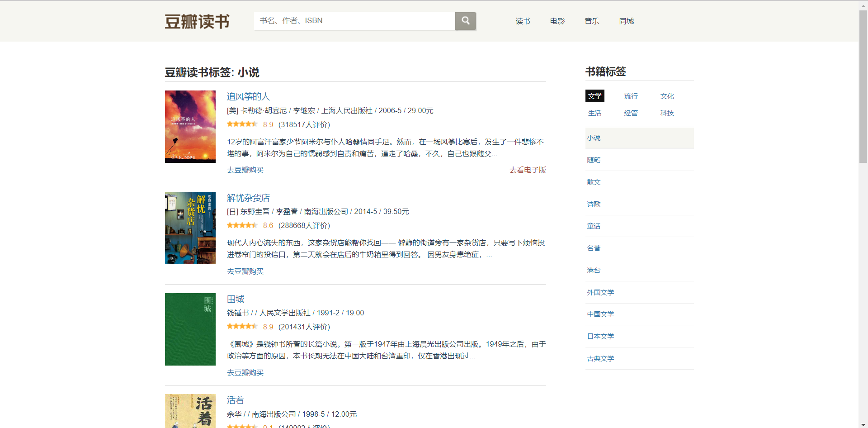Viewport: 868px width, 428px height.
Task: Click the 解忧杂货店 book cover
Action: 190,228
